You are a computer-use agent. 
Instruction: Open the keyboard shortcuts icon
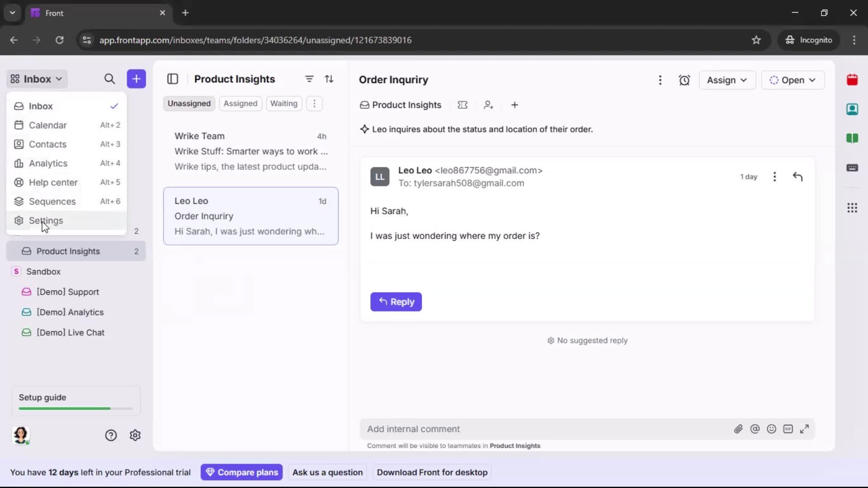[x=853, y=168]
